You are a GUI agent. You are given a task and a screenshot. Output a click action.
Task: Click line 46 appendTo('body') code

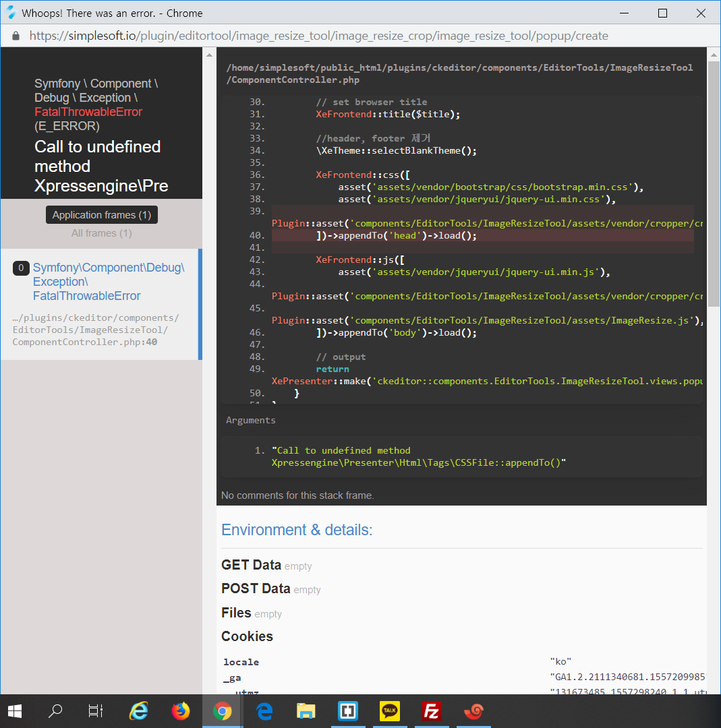[x=397, y=332]
